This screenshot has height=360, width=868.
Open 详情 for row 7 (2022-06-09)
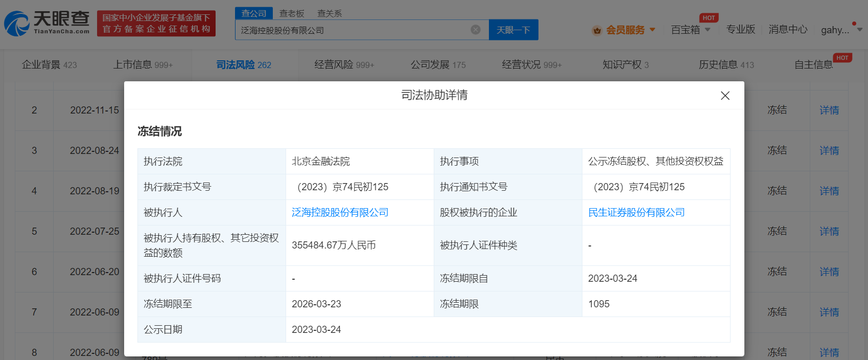(829, 312)
